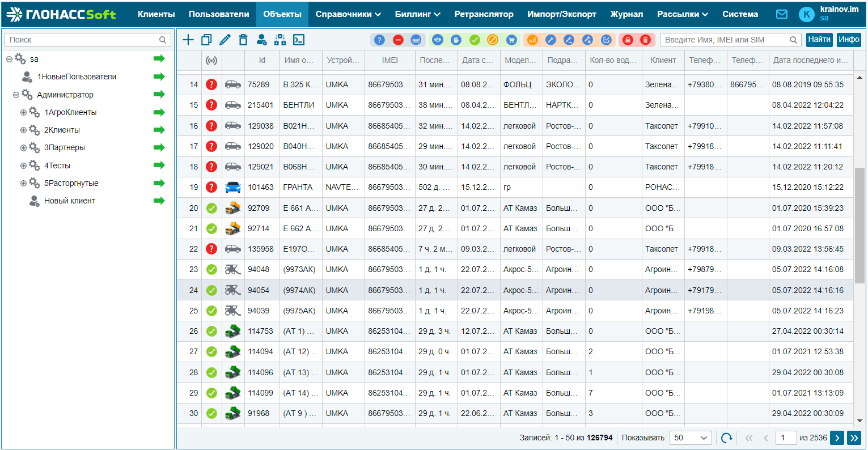Click the table vertical scrollbar thumb
The height and width of the screenshot is (450, 868).
[859, 225]
